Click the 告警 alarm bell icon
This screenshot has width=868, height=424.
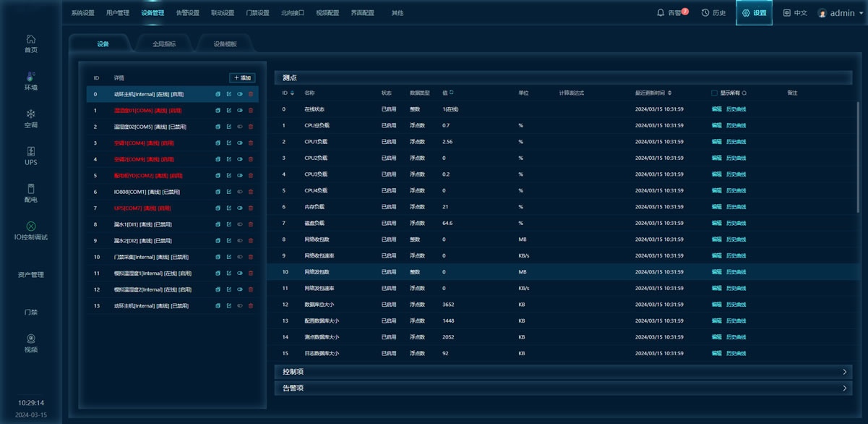coord(661,13)
